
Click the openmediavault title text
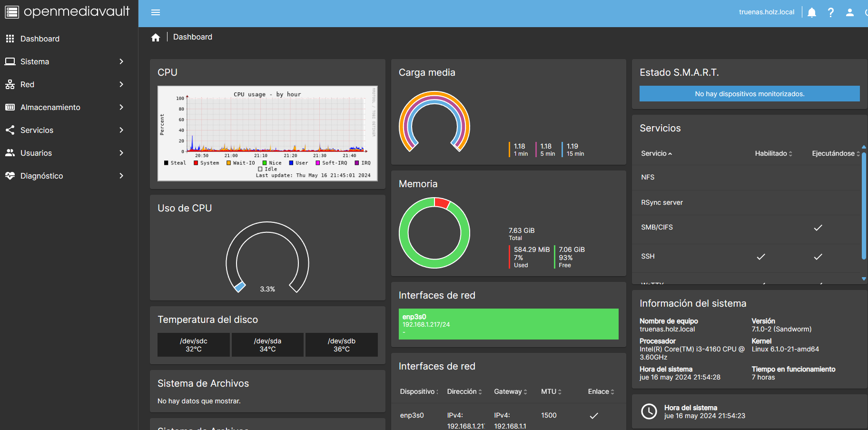point(77,11)
